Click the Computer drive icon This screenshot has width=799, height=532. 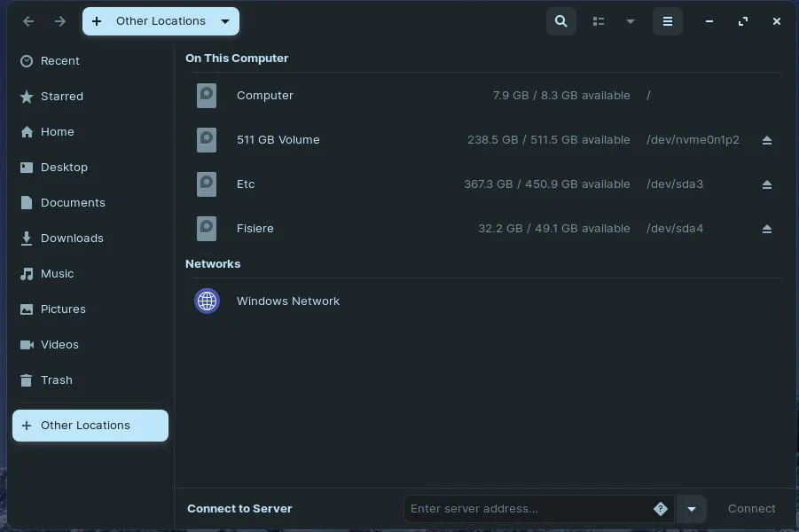click(207, 96)
